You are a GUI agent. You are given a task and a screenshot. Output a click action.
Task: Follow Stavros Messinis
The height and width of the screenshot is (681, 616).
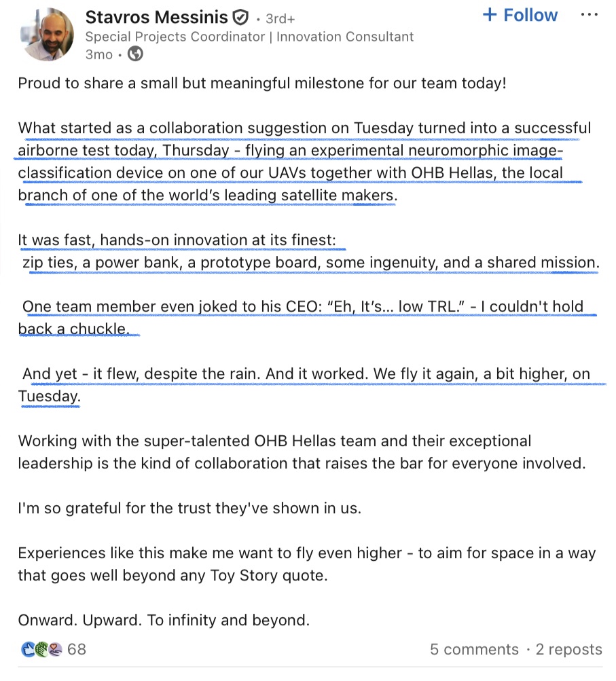coord(520,16)
